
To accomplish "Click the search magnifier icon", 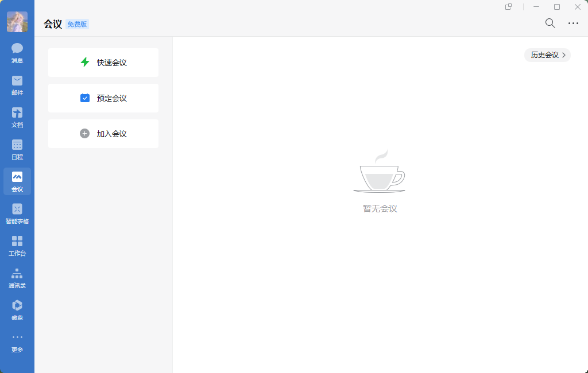I will 550,23.
